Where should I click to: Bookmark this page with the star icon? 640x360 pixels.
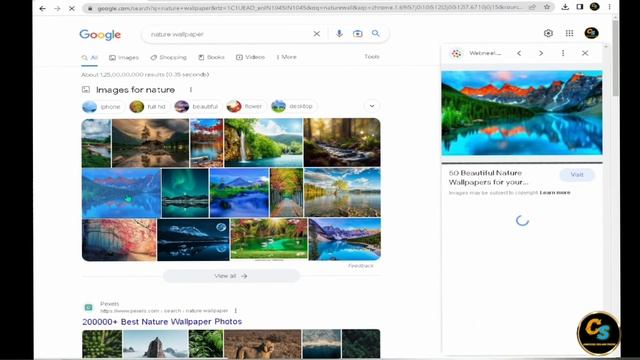click(x=547, y=7)
